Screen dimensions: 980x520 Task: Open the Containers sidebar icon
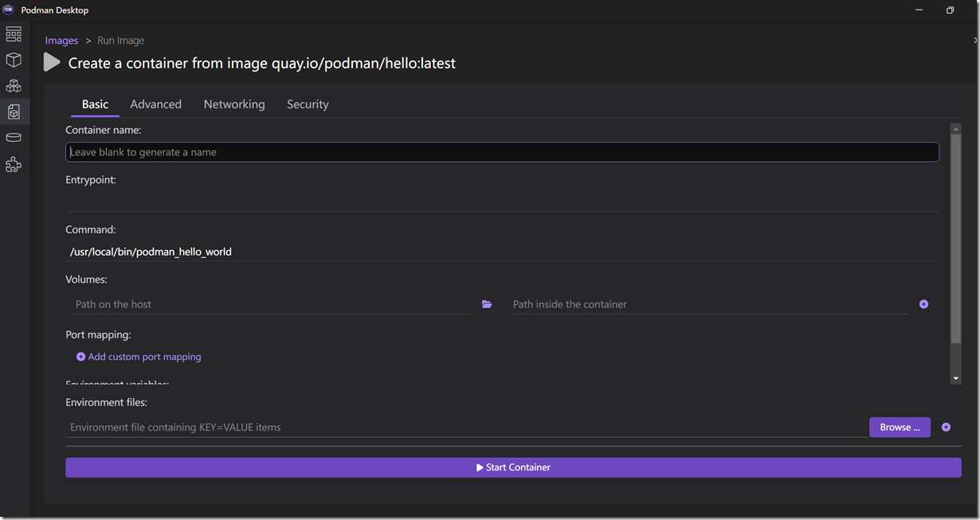tap(14, 60)
